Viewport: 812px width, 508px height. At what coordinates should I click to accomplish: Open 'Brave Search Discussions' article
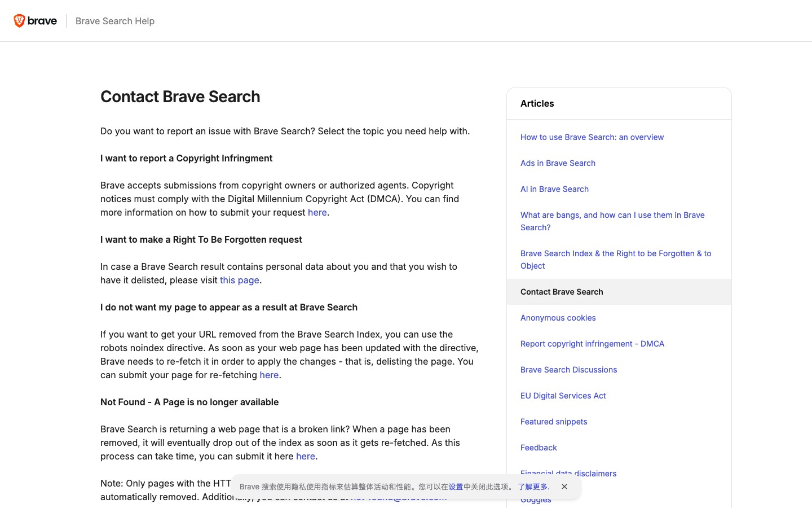click(568, 370)
